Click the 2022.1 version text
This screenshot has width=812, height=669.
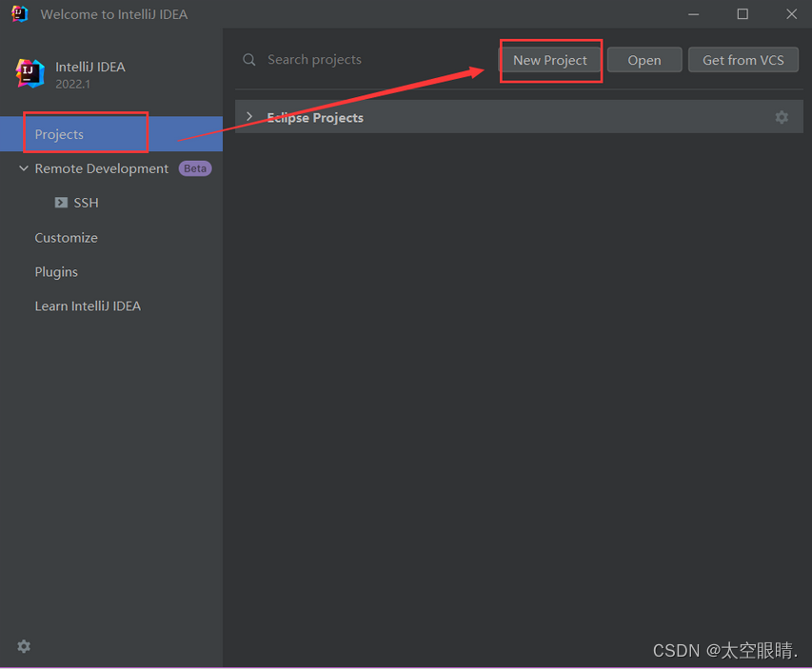(72, 84)
